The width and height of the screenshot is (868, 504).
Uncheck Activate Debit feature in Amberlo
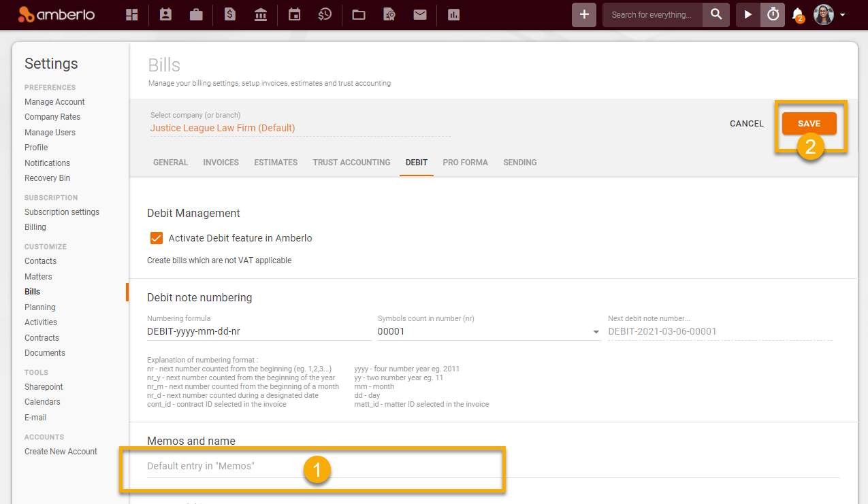157,238
